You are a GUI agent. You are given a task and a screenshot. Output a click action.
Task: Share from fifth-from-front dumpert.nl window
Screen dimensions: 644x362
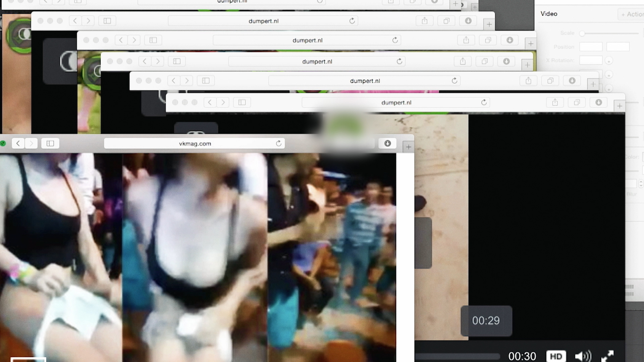tap(425, 21)
